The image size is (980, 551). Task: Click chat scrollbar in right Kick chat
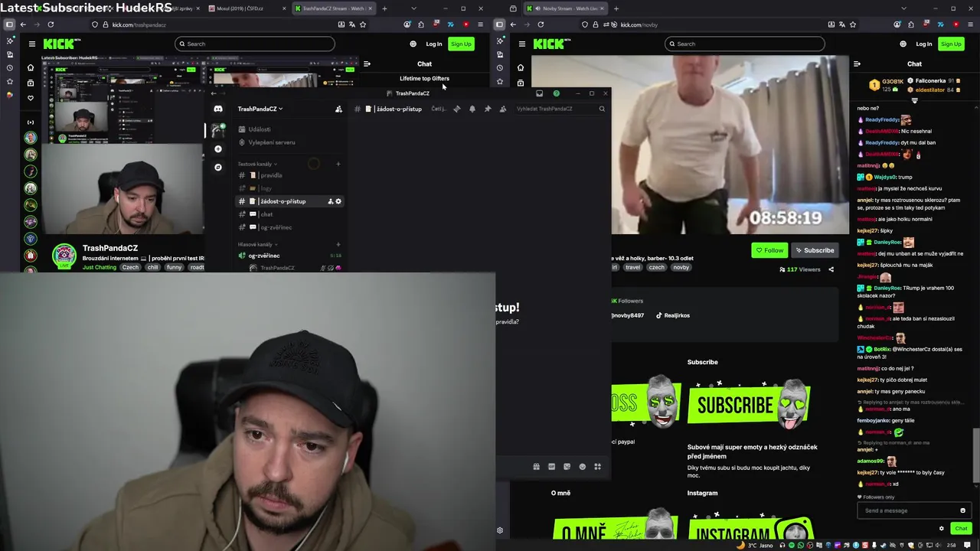[x=975, y=454]
